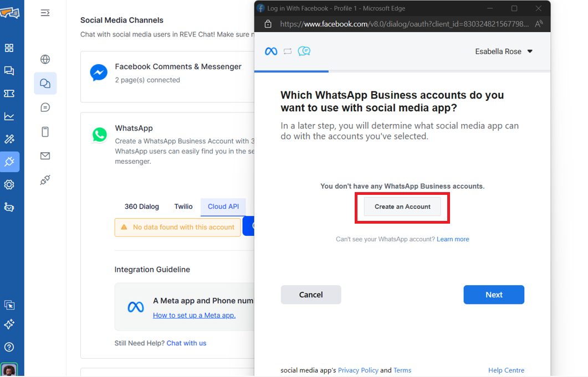
Task: Expand the Esabella Rose account dropdown
Action: [504, 51]
